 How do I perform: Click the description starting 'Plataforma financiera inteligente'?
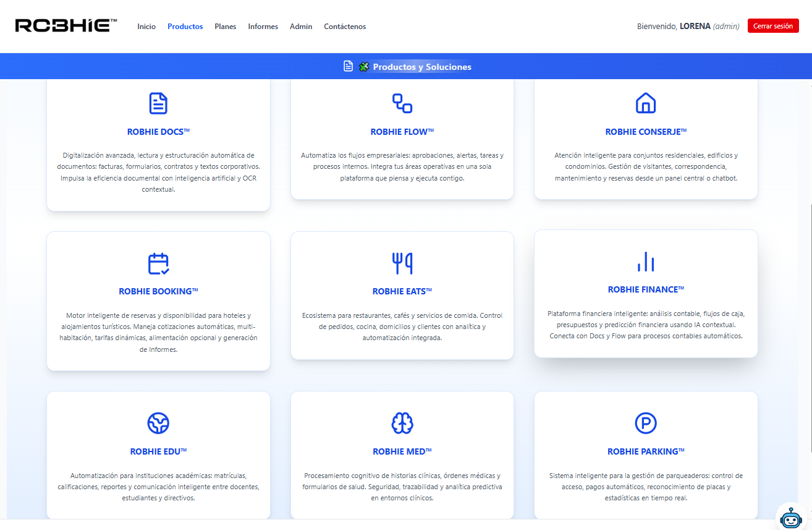coord(646,325)
